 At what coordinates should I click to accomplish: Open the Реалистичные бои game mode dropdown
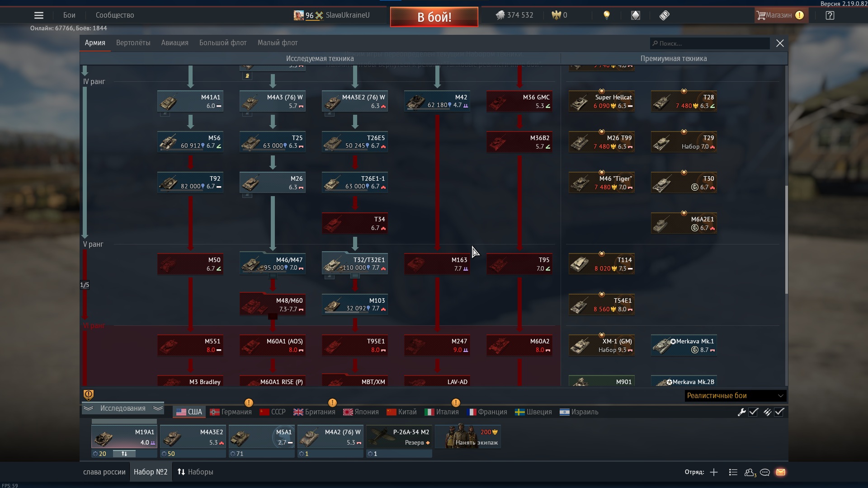pyautogui.click(x=735, y=396)
